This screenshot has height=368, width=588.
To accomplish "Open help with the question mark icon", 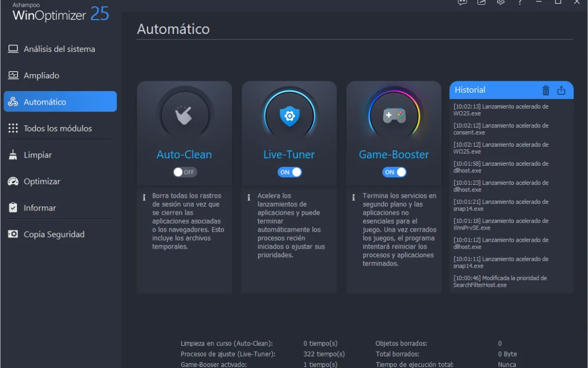I will [520, 2].
